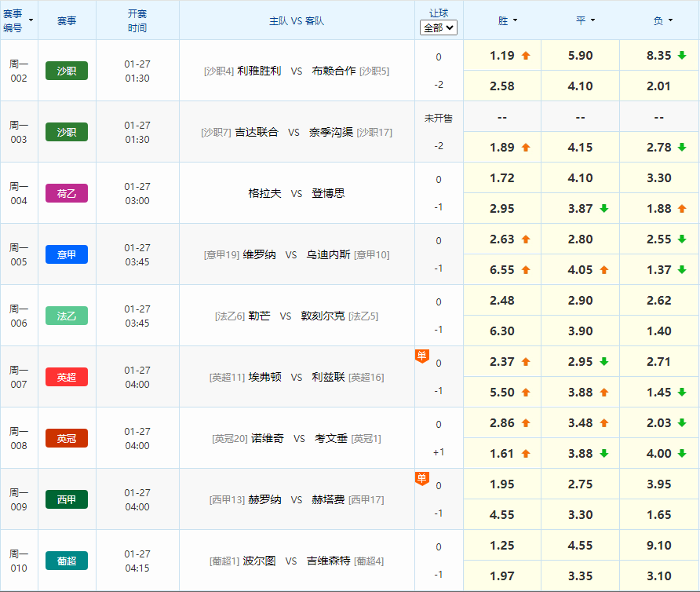Open away team 敦刻尔克
This screenshot has height=592, width=700.
click(x=323, y=316)
